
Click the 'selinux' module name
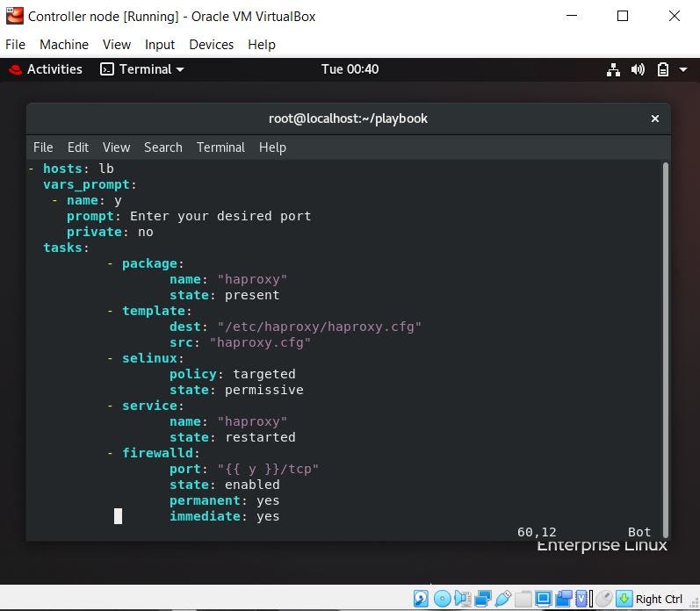(149, 358)
